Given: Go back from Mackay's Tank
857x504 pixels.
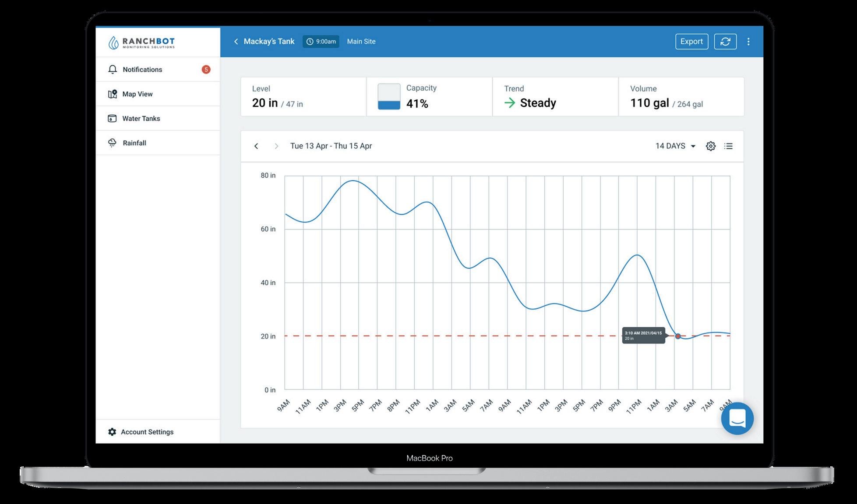Looking at the screenshot, I should (x=236, y=42).
